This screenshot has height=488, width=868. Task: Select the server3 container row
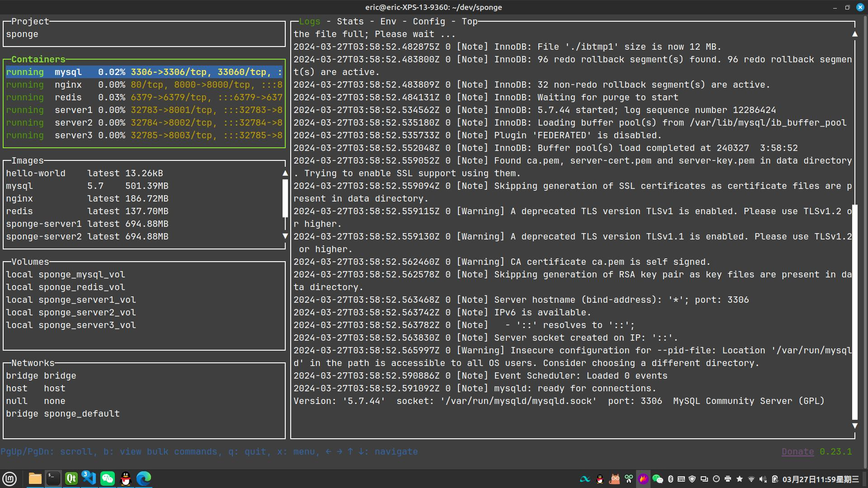pyautogui.click(x=144, y=135)
